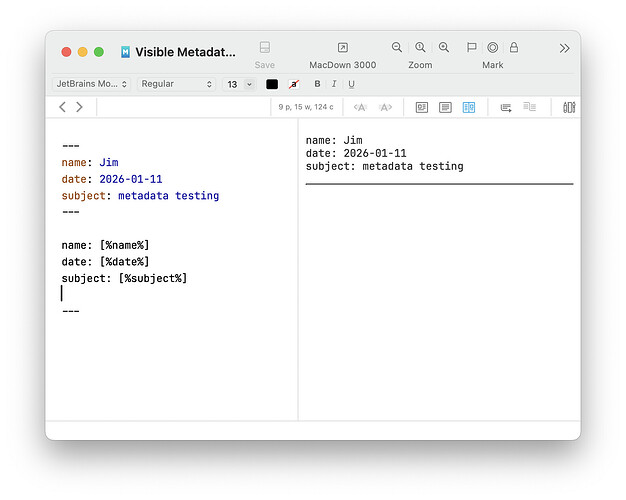Select the split editor-preview view mode
Screen dimensions: 626x500
pos(469,107)
